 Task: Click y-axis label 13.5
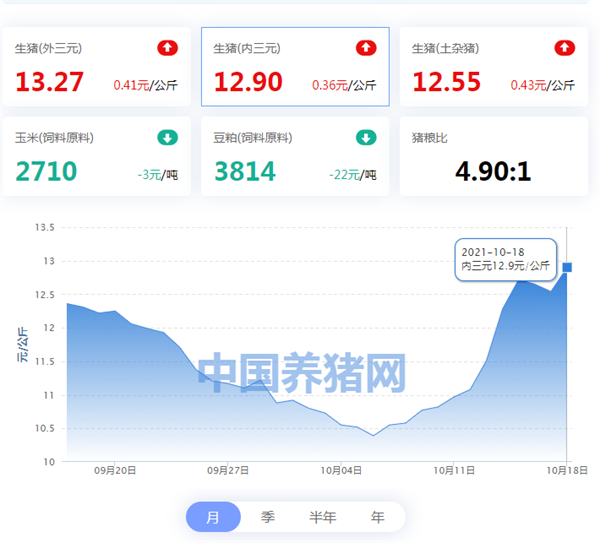tap(45, 227)
